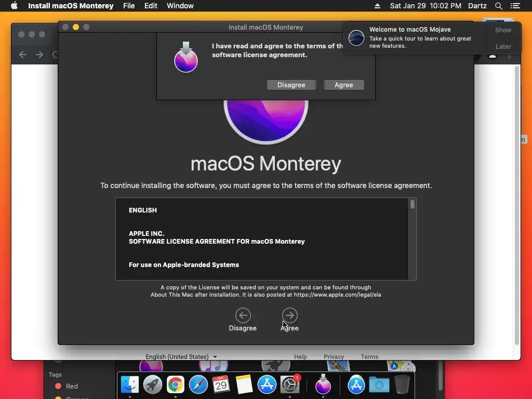
Task: Click the forward arrow in the browser window
Action: [39, 55]
